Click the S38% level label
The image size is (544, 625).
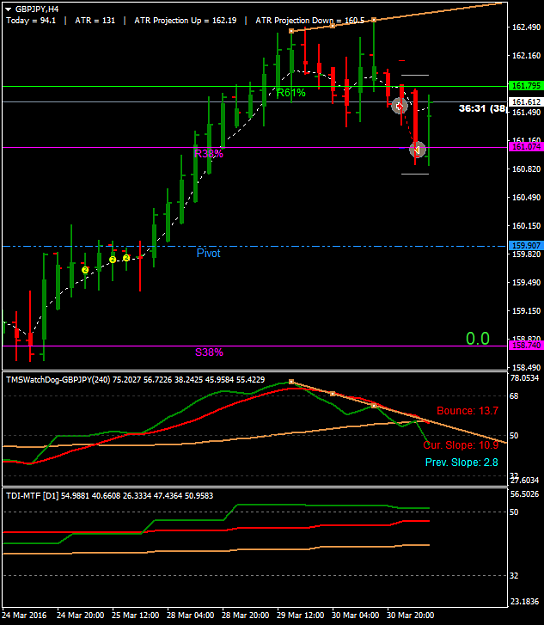coord(209,352)
